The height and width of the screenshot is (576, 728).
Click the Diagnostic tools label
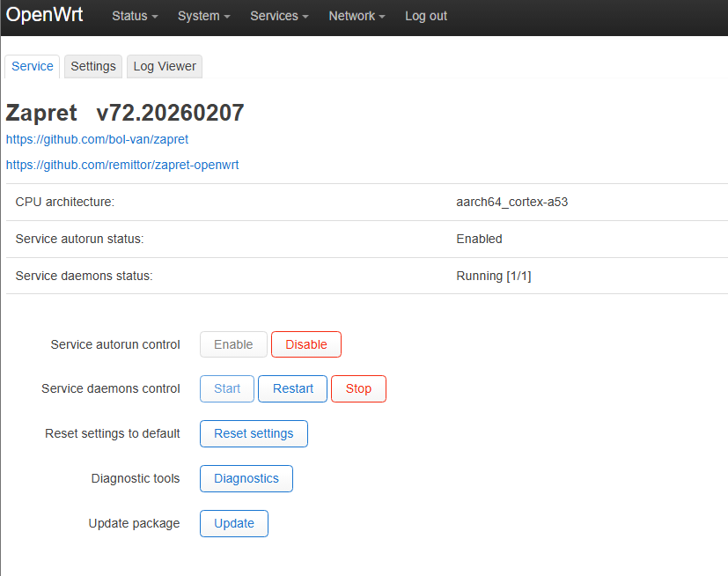136,478
